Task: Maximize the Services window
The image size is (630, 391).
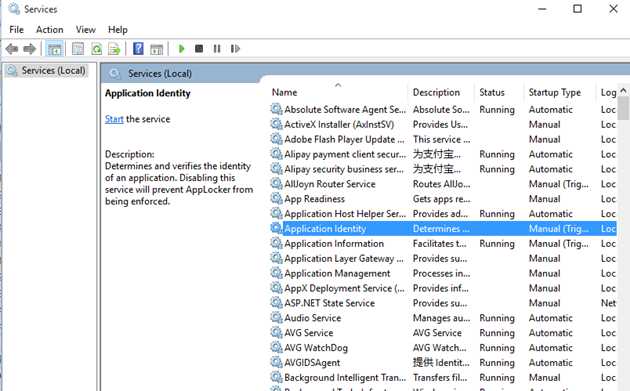Action: (577, 8)
